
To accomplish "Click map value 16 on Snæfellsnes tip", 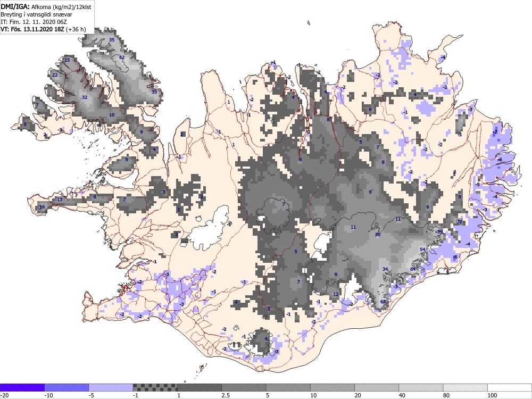I will pyautogui.click(x=42, y=206).
